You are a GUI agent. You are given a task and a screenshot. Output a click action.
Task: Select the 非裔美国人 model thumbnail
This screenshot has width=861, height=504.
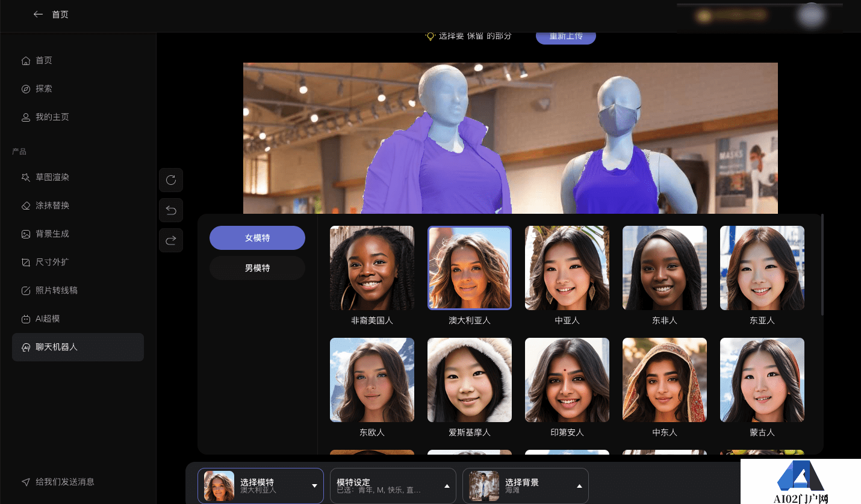372,268
